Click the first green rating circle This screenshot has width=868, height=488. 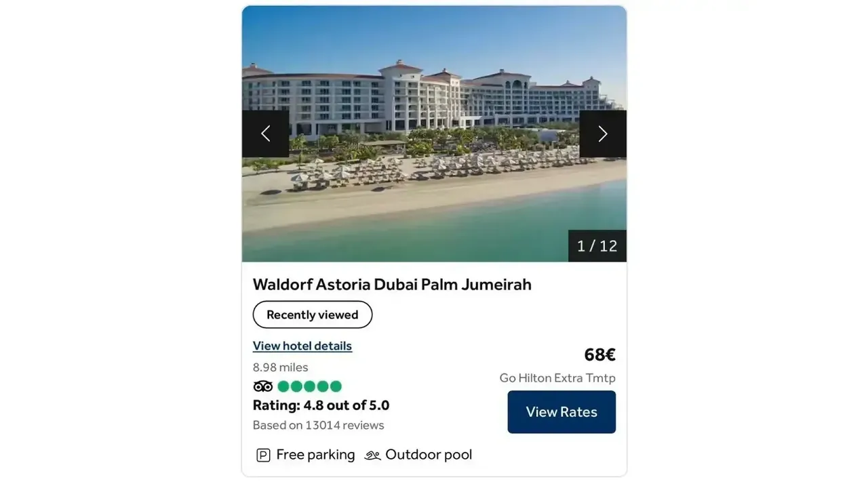(x=283, y=386)
